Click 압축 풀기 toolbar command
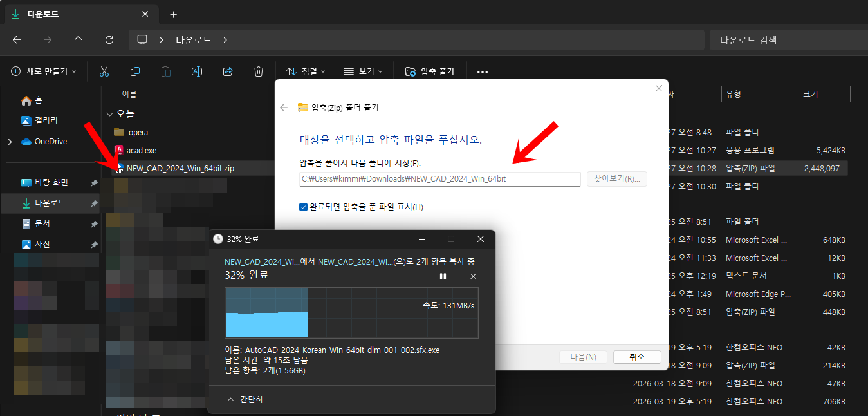Image resolution: width=868 pixels, height=416 pixels. pyautogui.click(x=430, y=71)
